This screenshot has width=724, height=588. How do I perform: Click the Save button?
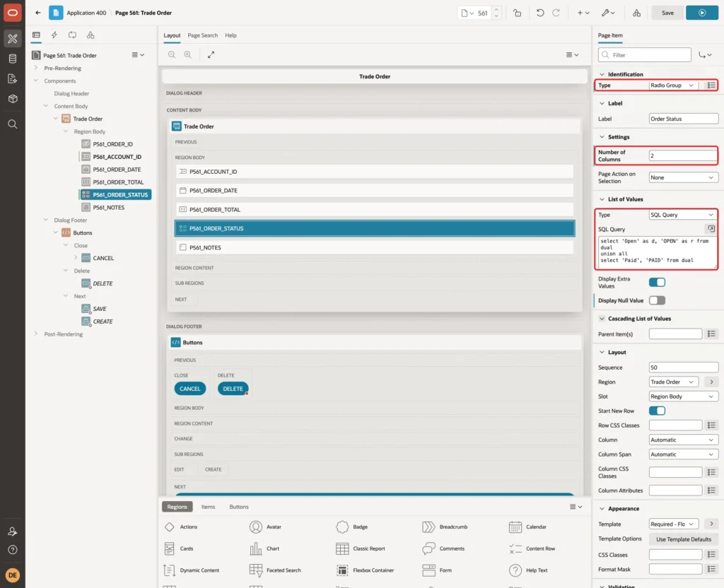point(667,13)
